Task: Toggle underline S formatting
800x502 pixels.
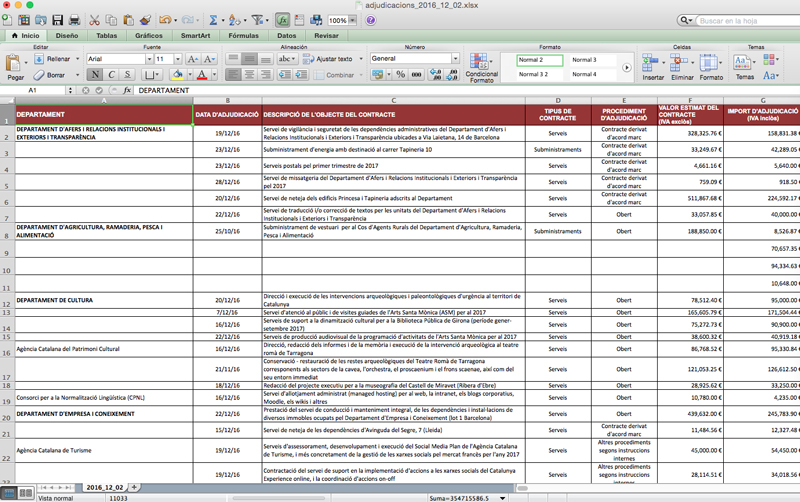Action: (128, 75)
